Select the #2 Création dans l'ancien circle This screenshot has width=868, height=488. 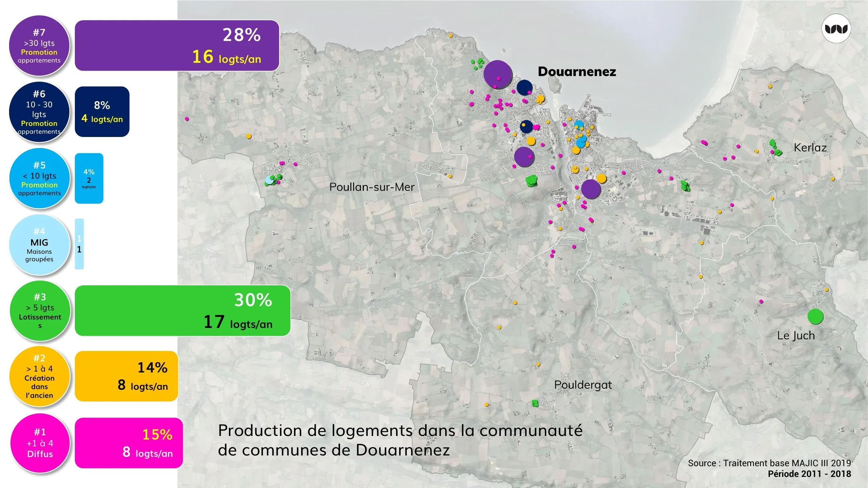pos(39,376)
